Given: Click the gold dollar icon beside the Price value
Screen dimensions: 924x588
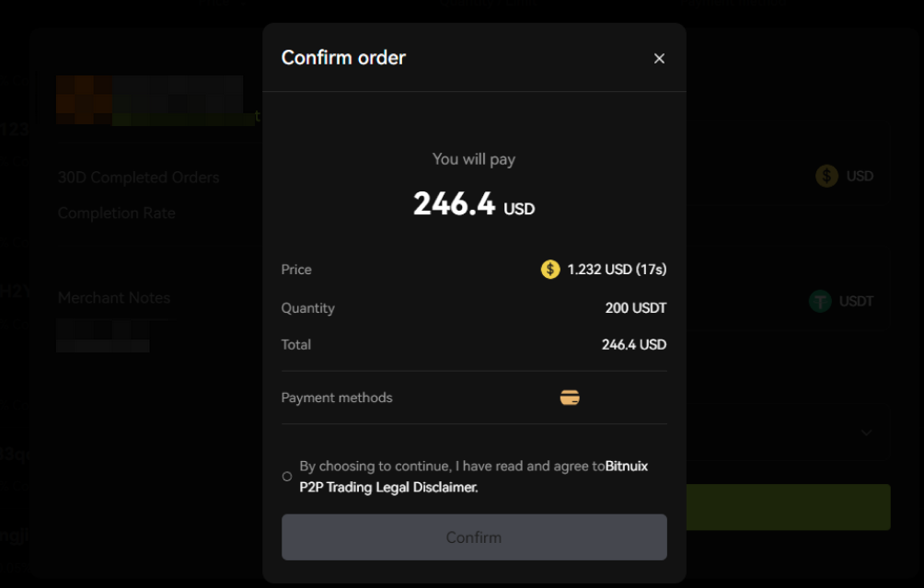Looking at the screenshot, I should 549,269.
